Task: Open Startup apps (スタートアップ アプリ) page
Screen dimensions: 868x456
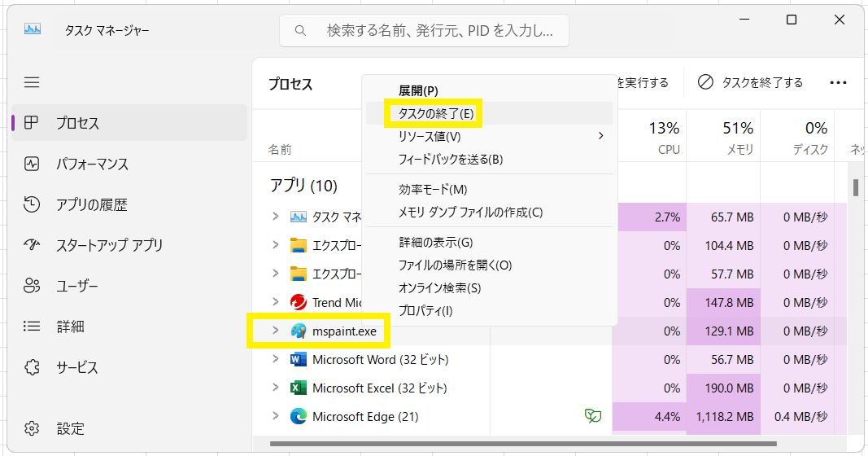Action: (x=109, y=245)
